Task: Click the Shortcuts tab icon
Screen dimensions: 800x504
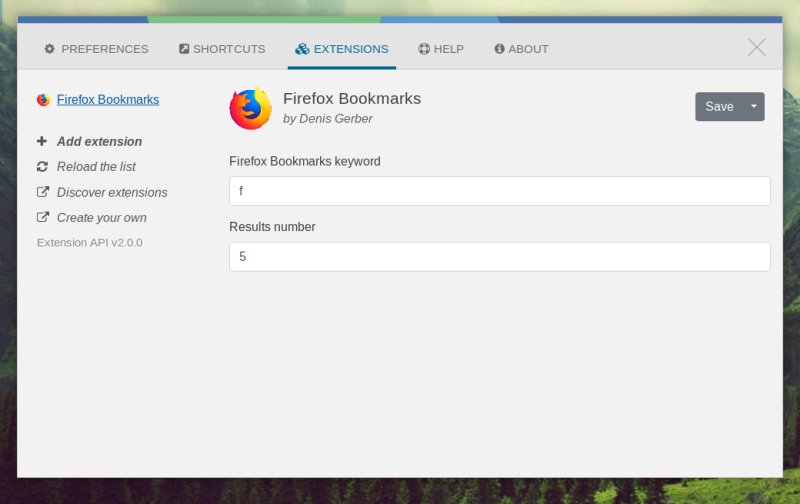Action: click(184, 49)
